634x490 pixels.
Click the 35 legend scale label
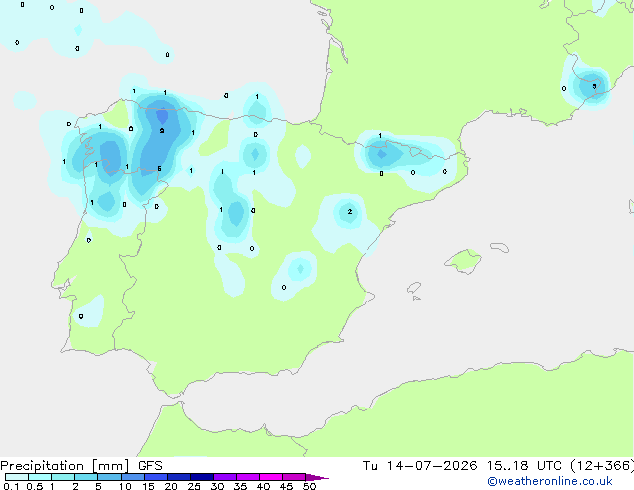tap(240, 486)
